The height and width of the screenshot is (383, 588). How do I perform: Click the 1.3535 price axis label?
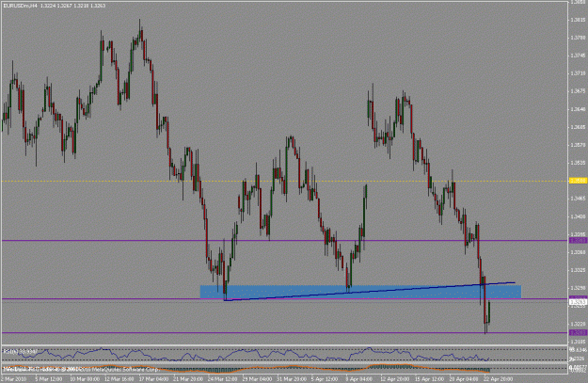tap(578, 163)
